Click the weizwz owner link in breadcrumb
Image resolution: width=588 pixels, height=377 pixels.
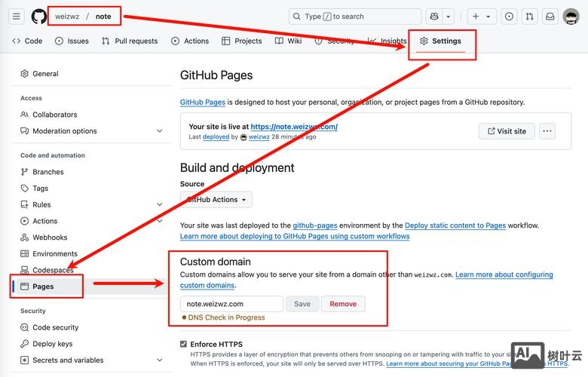click(67, 17)
